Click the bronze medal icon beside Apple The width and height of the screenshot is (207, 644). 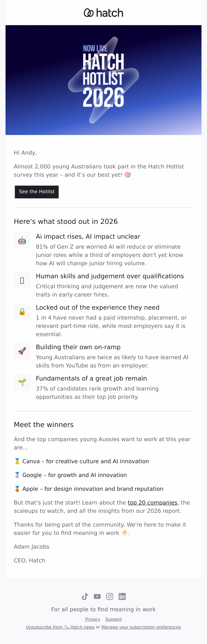pyautogui.click(x=17, y=489)
